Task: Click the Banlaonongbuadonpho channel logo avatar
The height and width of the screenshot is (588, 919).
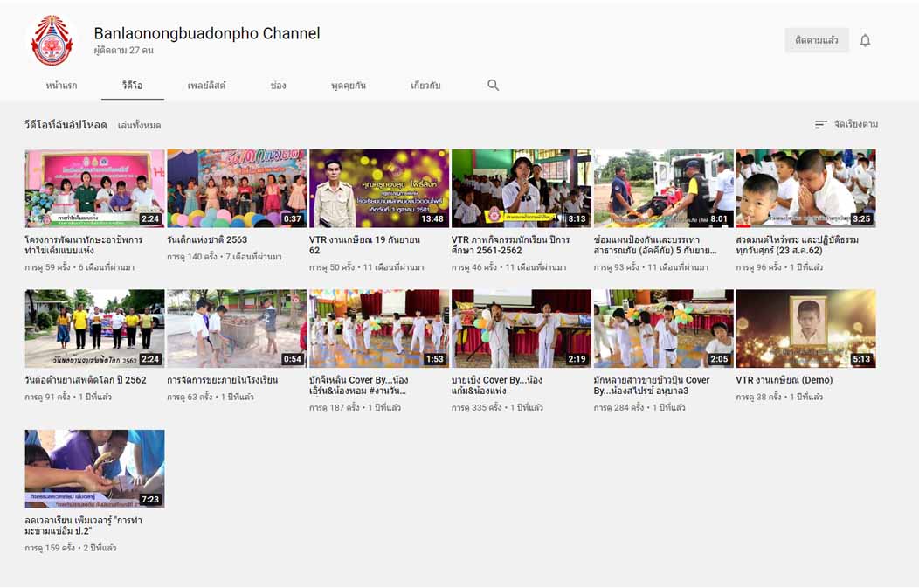Action: point(52,40)
